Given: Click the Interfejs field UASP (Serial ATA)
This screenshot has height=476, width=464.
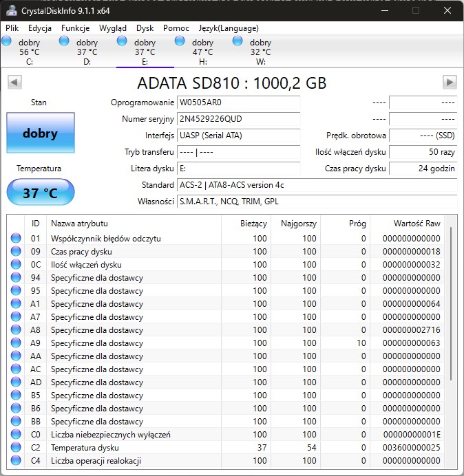Looking at the screenshot, I should 238,136.
